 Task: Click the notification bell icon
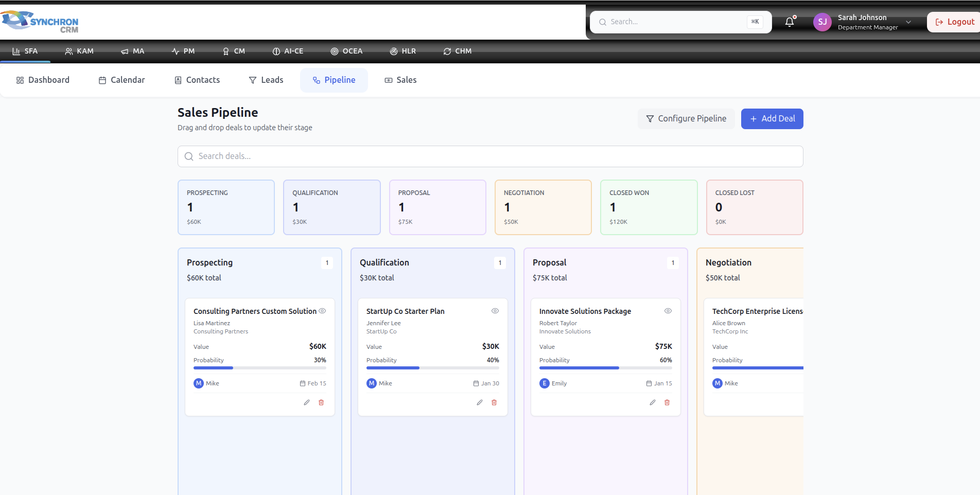[790, 22]
